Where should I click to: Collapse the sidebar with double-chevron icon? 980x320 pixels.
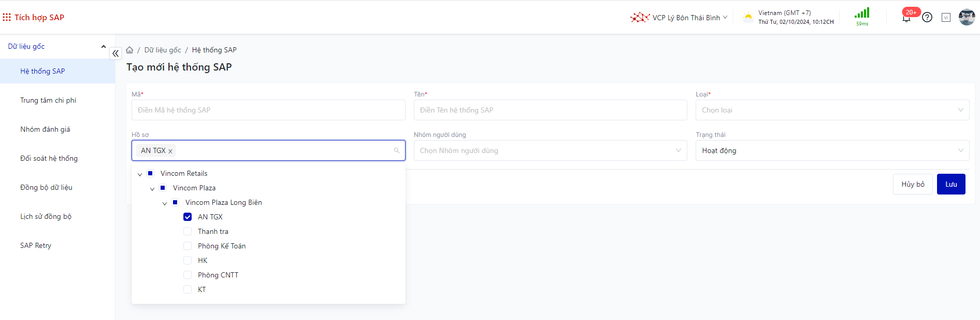pos(116,53)
